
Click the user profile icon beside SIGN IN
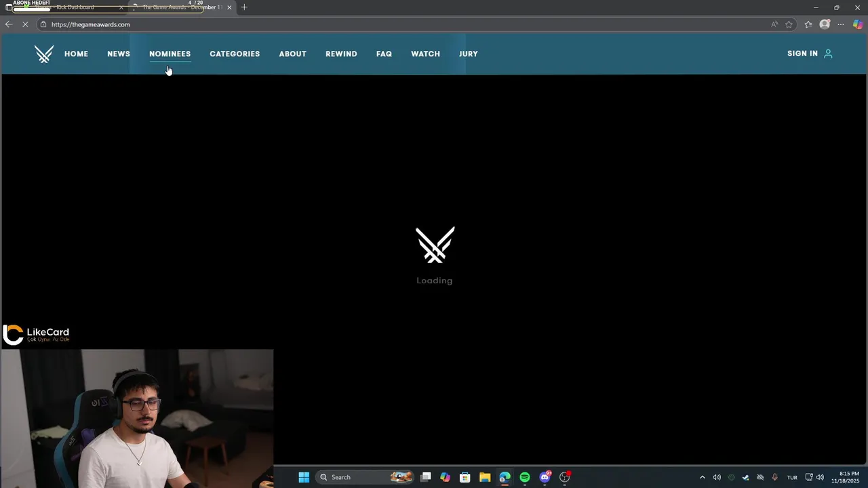(828, 54)
